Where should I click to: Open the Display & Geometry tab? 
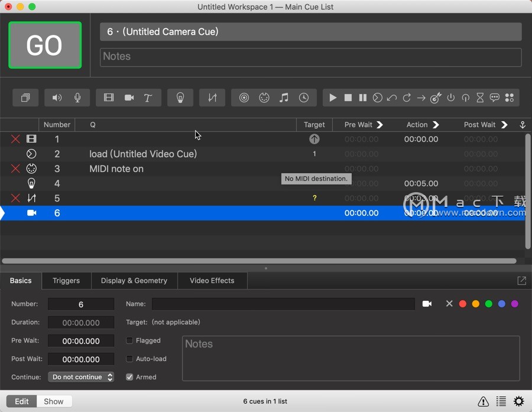[134, 281]
